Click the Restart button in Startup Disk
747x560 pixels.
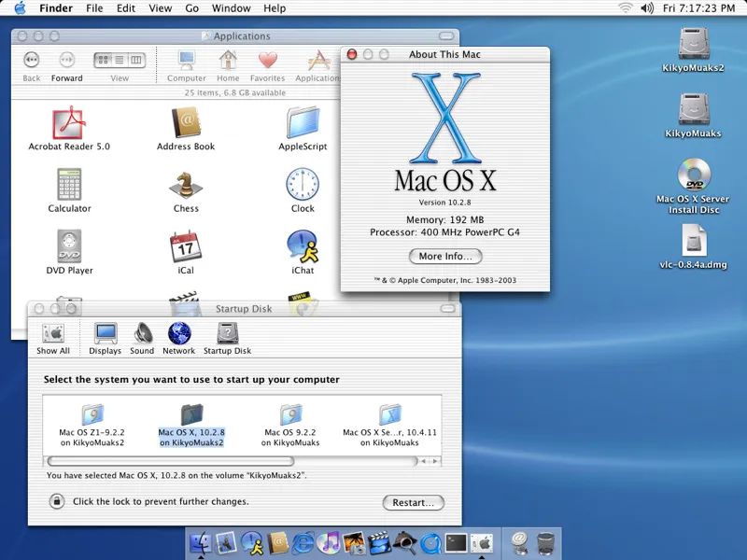coord(414,502)
